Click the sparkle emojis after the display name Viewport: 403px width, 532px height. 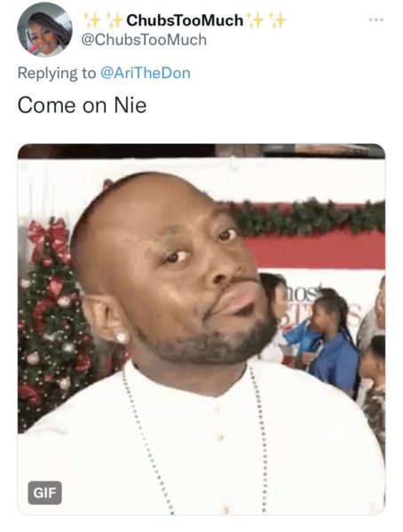pyautogui.click(x=266, y=20)
